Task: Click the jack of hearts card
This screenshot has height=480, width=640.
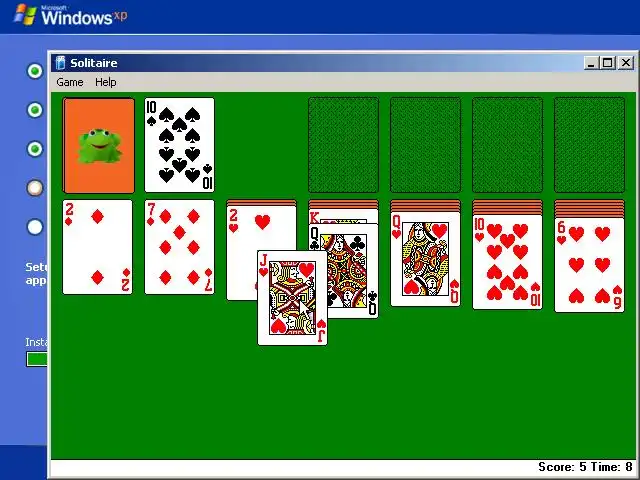Action: pyautogui.click(x=292, y=298)
